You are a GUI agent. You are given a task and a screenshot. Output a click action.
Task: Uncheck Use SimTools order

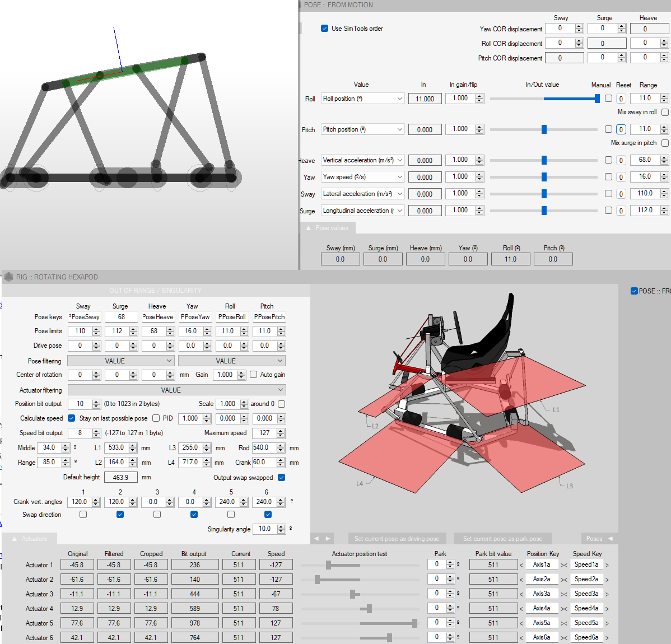click(324, 29)
